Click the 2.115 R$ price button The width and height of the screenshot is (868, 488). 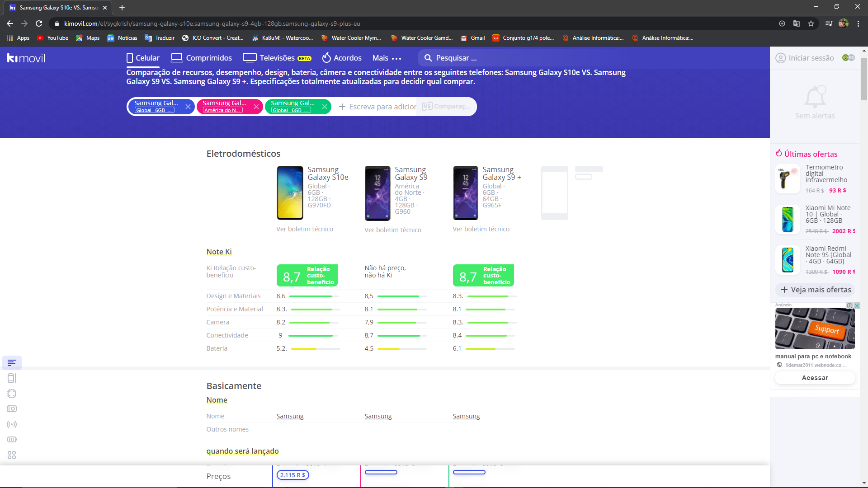292,475
